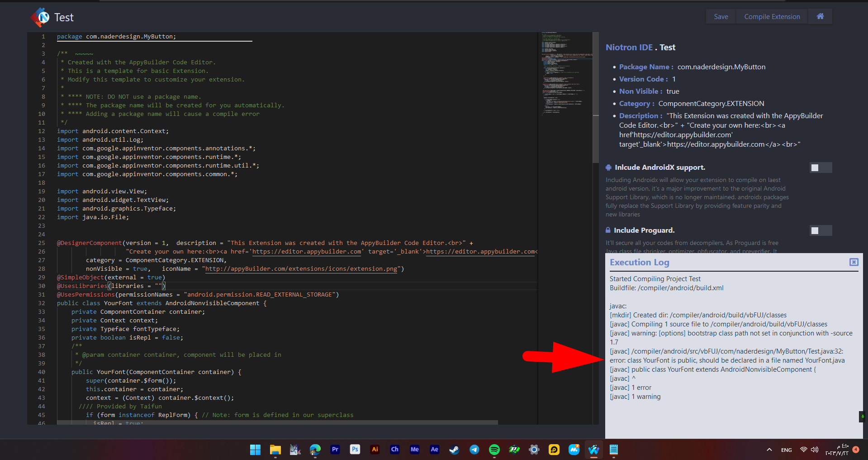Open Adobe Illustrator from taskbar
The image size is (868, 460).
[x=375, y=450]
